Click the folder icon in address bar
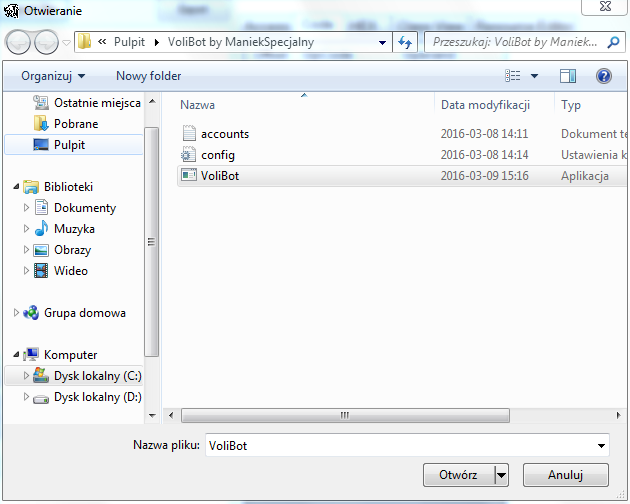The width and height of the screenshot is (630, 504). coord(84,42)
